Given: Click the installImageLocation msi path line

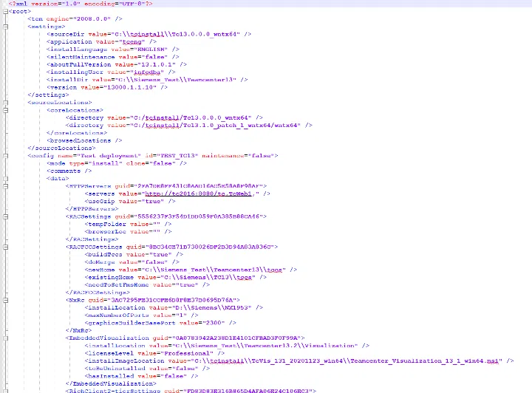Looking at the screenshot, I should (299, 360).
